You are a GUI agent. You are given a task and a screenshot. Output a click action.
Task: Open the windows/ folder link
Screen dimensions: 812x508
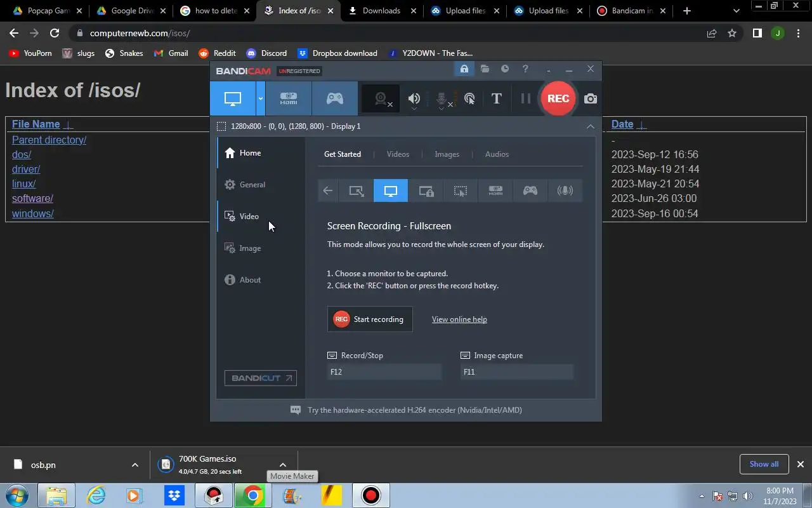(x=33, y=213)
